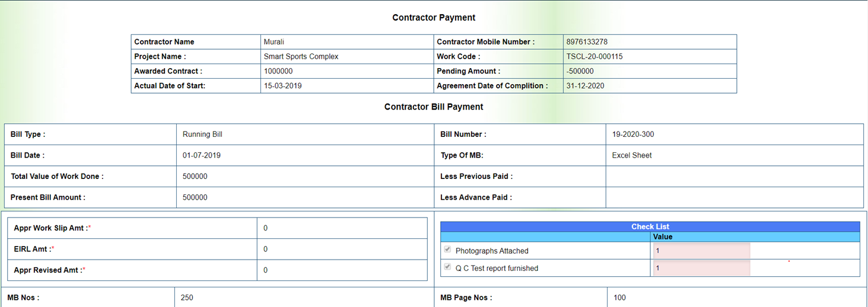Select the Bill Number 19-2020-300

[x=633, y=135]
